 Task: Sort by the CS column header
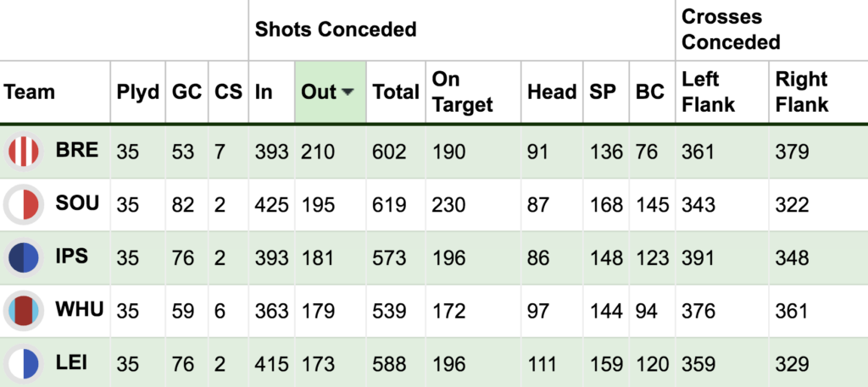[228, 91]
